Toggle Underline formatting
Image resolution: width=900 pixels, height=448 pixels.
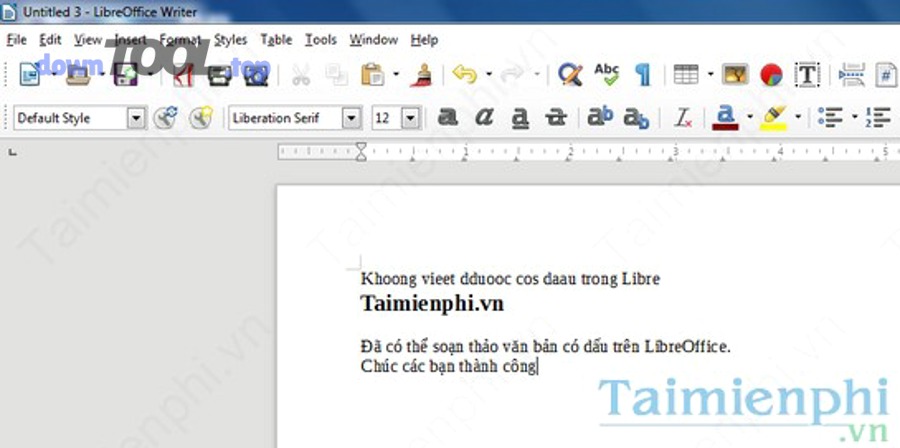click(520, 118)
